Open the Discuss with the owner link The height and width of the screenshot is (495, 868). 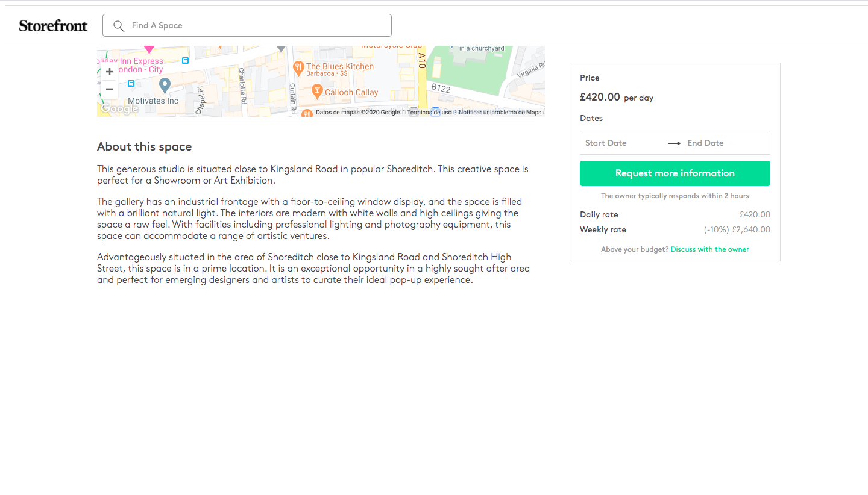pos(709,249)
